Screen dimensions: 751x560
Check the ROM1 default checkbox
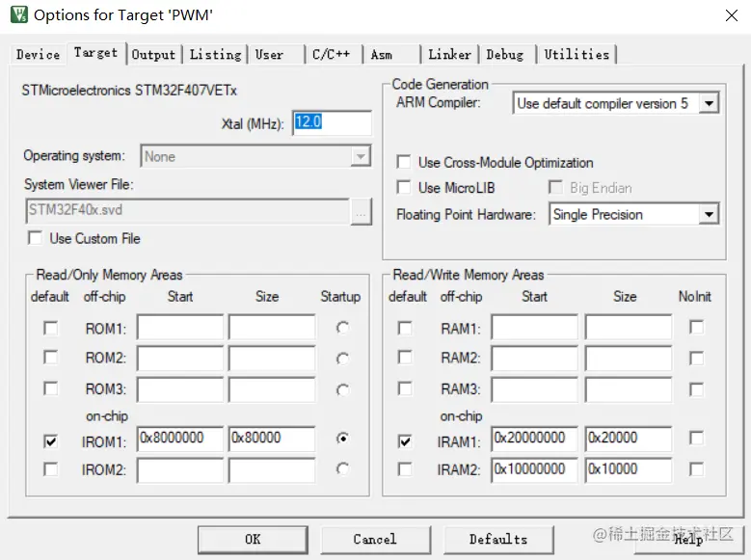(x=51, y=328)
